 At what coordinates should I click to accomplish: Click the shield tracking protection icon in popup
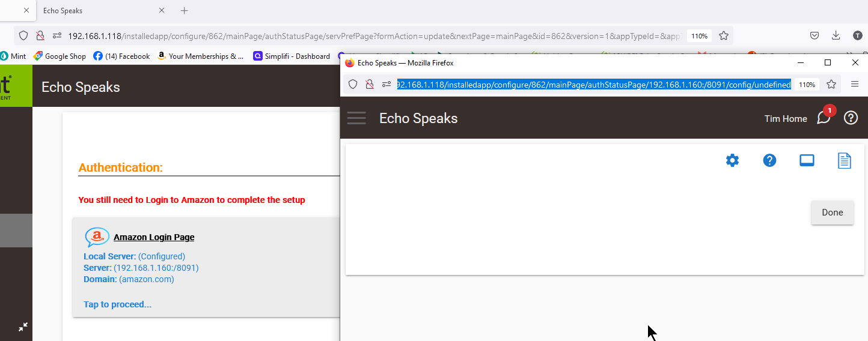tap(353, 85)
